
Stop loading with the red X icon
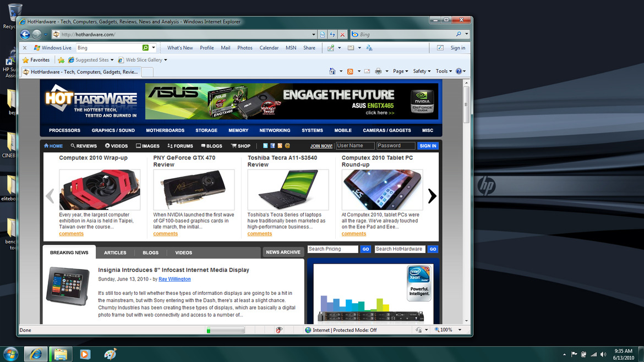pos(342,35)
